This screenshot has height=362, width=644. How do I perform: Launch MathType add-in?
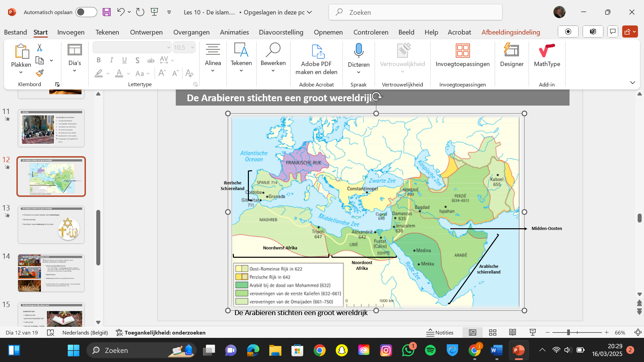coord(547,56)
